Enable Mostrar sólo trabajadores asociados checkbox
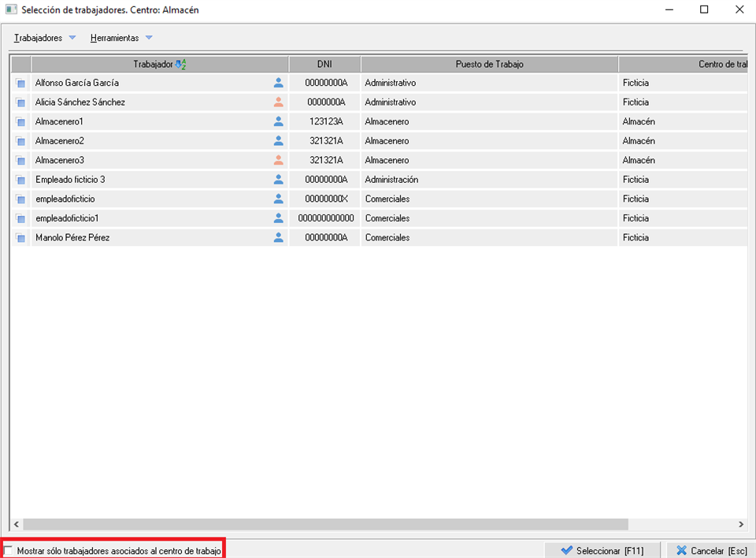This screenshot has height=558, width=756. click(9, 551)
